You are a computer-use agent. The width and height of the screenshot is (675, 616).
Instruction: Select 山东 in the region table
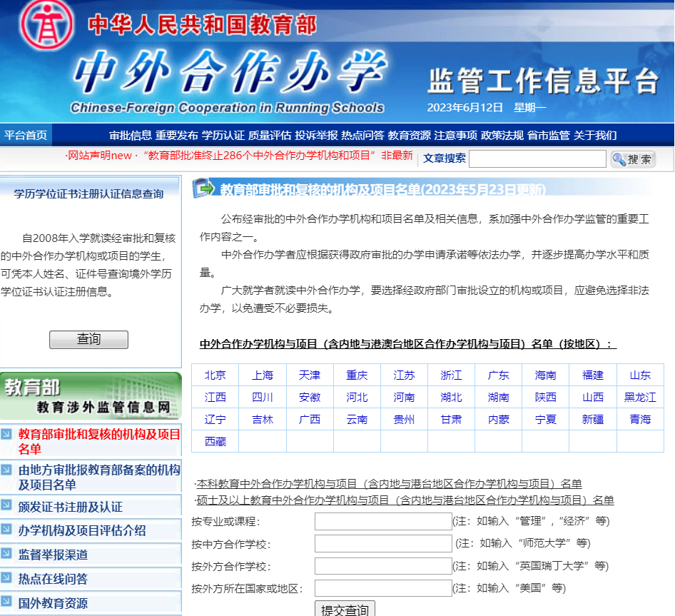click(x=640, y=375)
